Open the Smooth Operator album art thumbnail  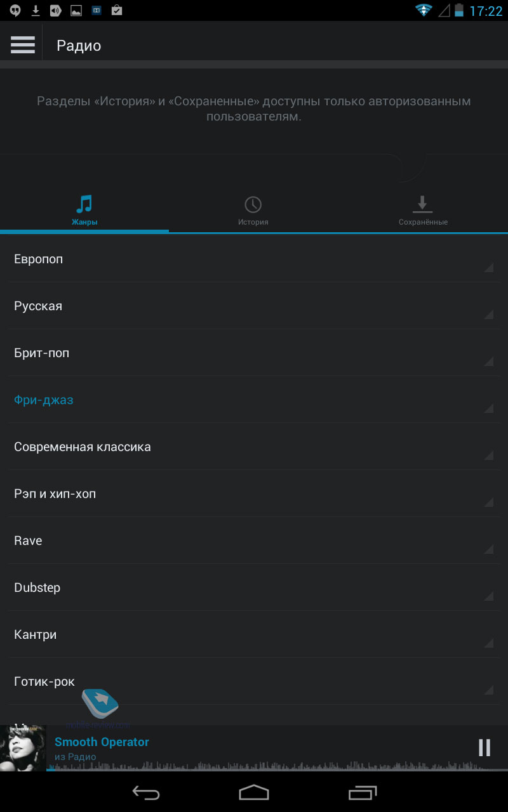[x=23, y=748]
